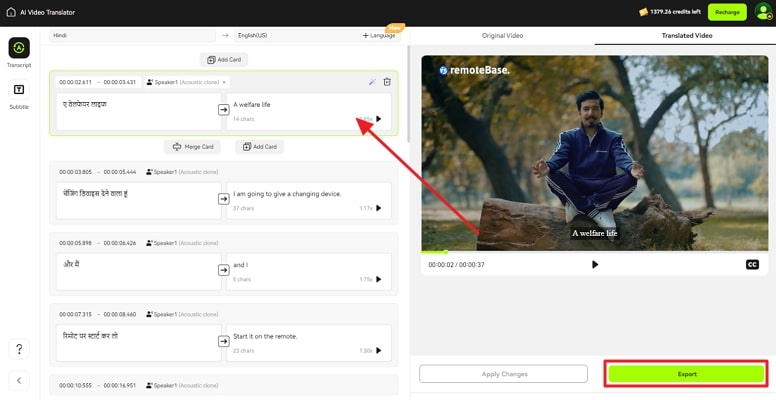
Task: Open the user profile avatar
Action: click(764, 11)
